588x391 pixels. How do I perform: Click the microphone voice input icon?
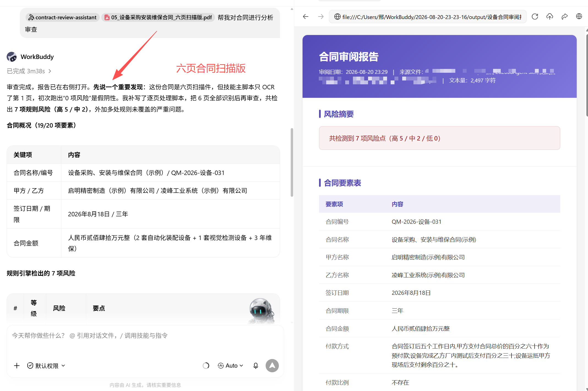pyautogui.click(x=256, y=366)
